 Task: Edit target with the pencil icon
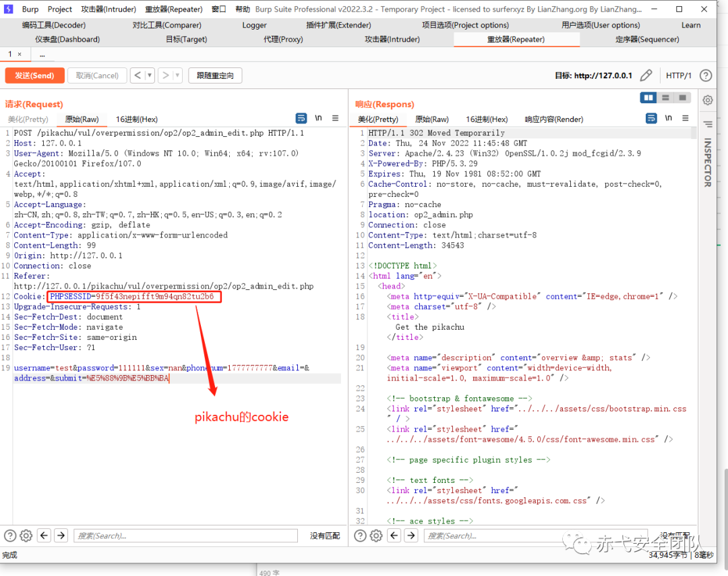(x=646, y=76)
